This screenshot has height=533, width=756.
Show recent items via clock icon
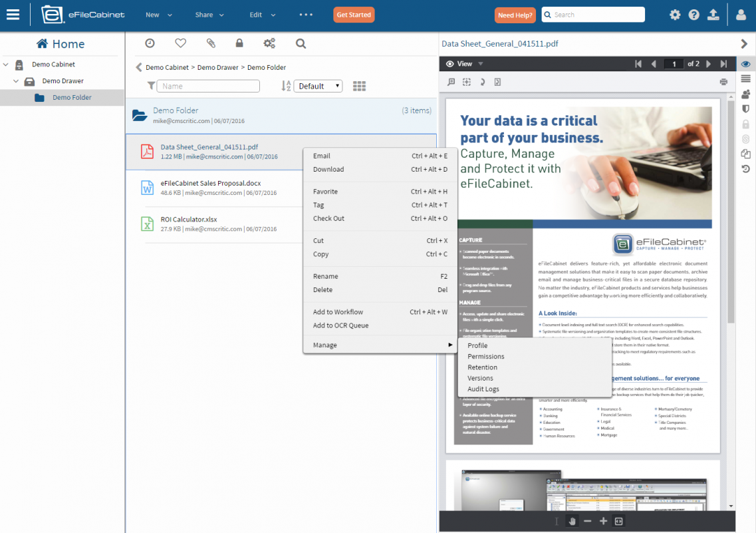point(150,43)
